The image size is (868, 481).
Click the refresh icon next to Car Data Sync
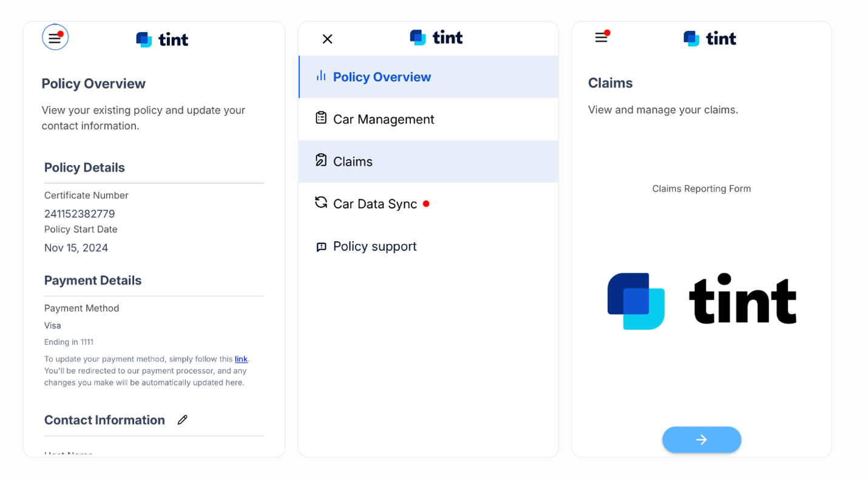click(x=321, y=203)
